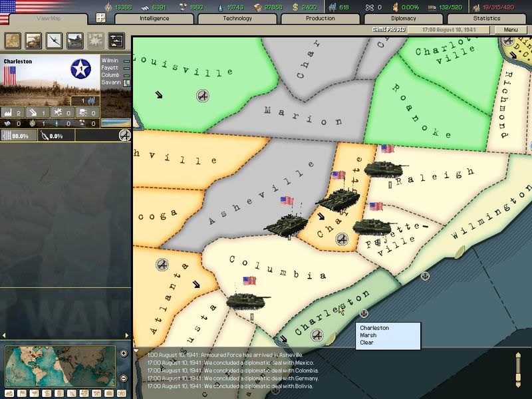Click the Marion province on the map
Viewport: 532px width, 399px height.
point(304,115)
